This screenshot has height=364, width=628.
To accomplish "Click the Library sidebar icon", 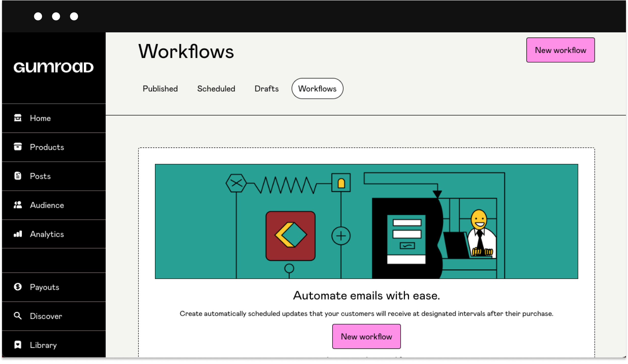I will click(x=17, y=345).
